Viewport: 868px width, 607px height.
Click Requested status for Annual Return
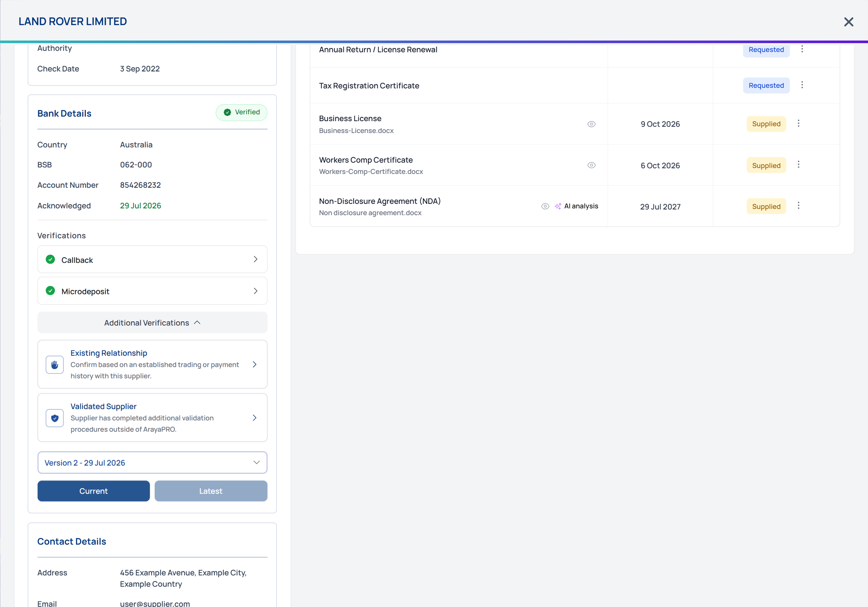(766, 50)
